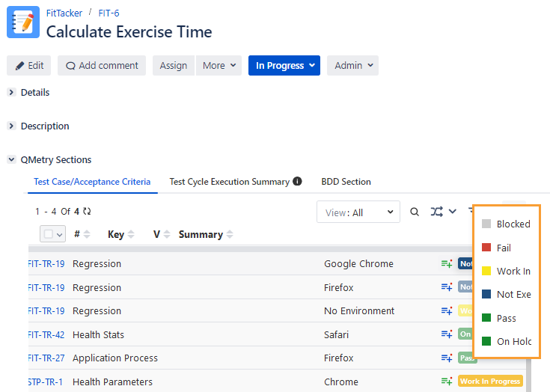Click the search magnifier icon

(x=415, y=212)
